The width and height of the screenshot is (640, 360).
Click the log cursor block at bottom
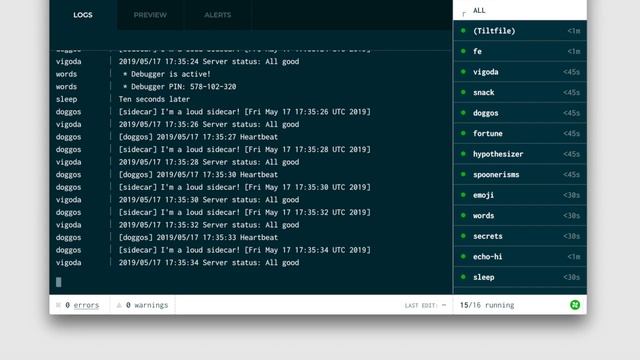(x=59, y=282)
